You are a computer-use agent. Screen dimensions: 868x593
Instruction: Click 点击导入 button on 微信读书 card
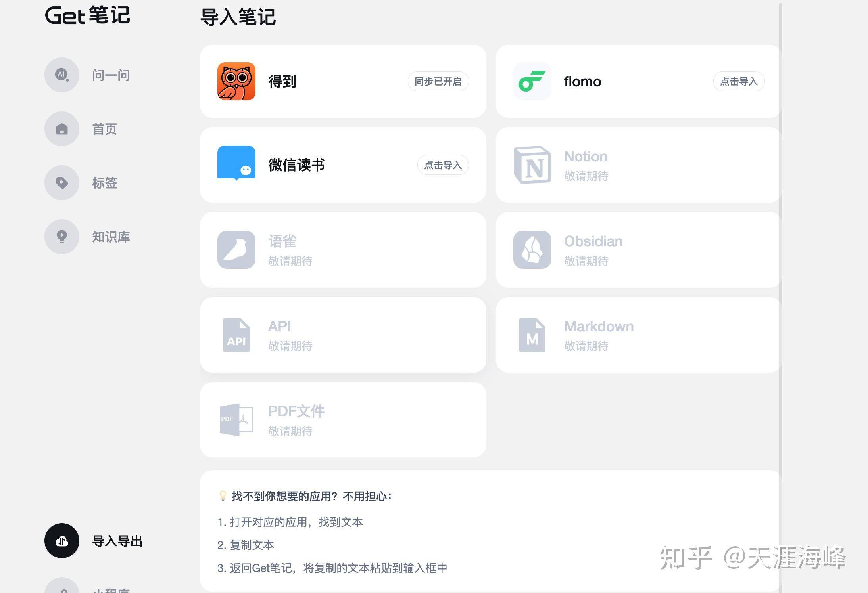pyautogui.click(x=443, y=165)
